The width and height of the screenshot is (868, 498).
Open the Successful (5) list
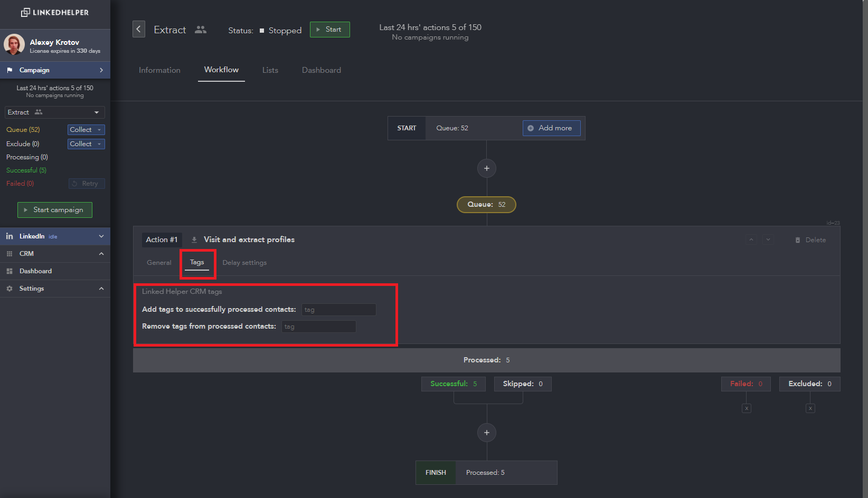(x=26, y=170)
